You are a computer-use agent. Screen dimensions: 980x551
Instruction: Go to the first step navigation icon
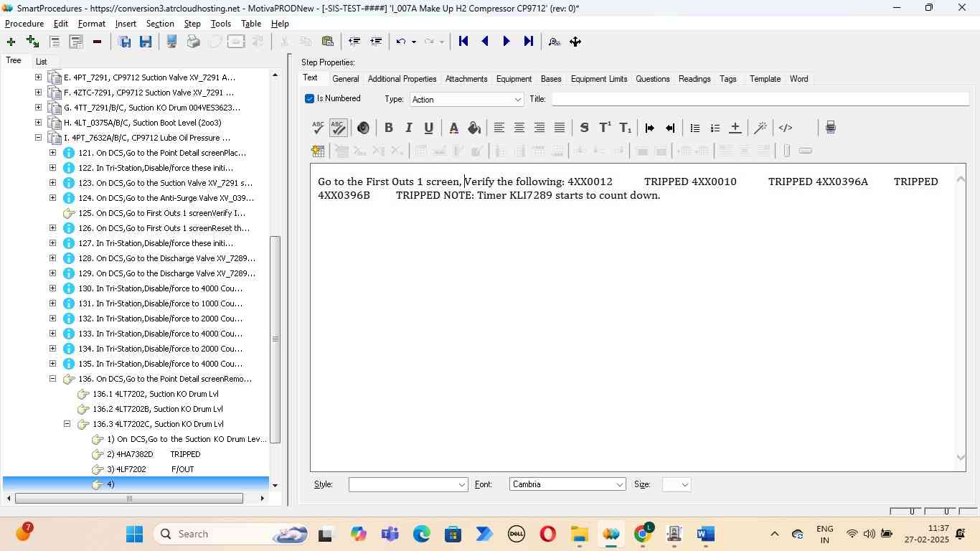pyautogui.click(x=463, y=42)
